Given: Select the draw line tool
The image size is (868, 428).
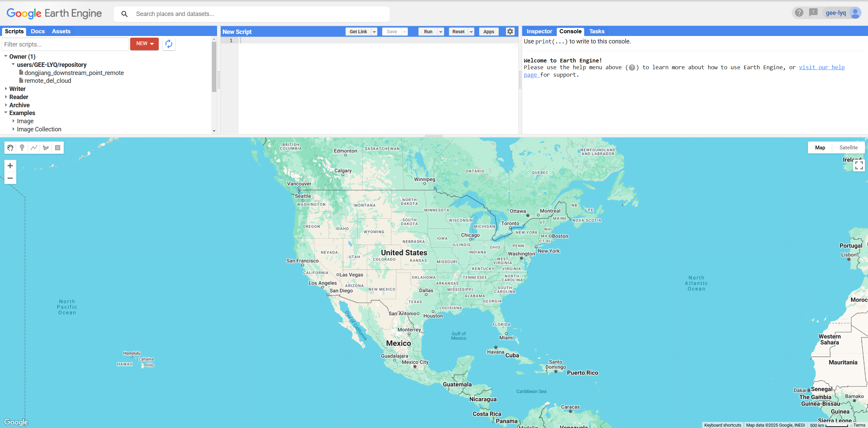Looking at the screenshot, I should point(34,148).
